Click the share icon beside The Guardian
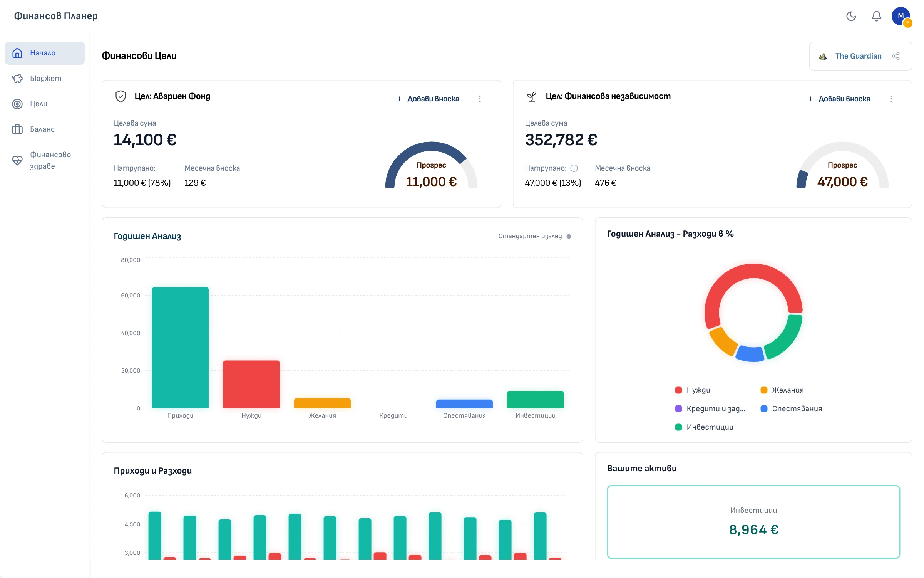 click(896, 56)
